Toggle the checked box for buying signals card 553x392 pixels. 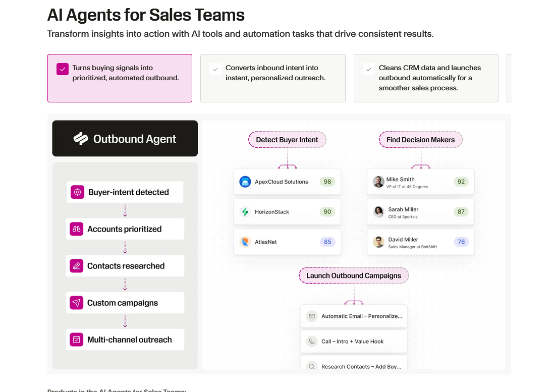63,69
